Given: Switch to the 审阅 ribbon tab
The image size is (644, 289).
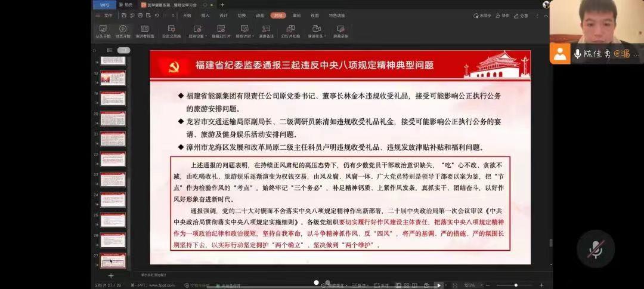Looking at the screenshot, I should [296, 16].
